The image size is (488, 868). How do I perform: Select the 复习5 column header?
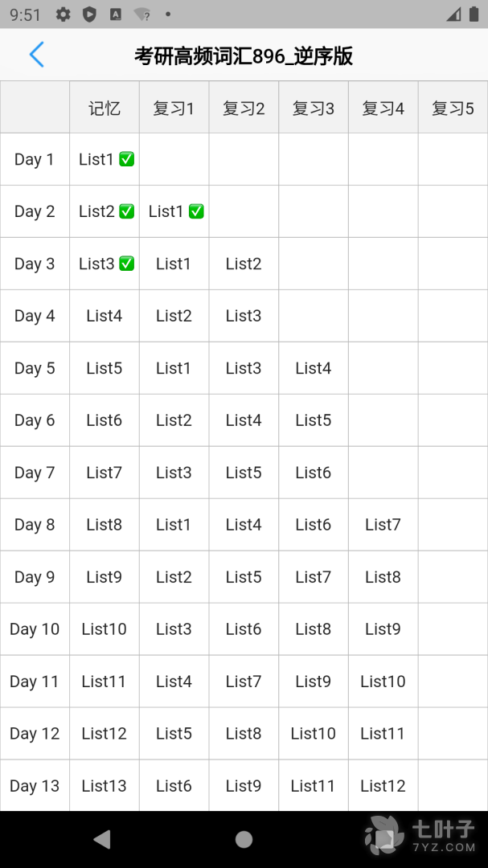453,108
